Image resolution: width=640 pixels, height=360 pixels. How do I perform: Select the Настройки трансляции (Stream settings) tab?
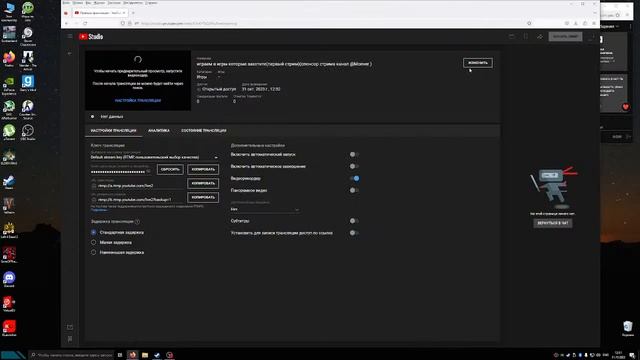(x=113, y=131)
